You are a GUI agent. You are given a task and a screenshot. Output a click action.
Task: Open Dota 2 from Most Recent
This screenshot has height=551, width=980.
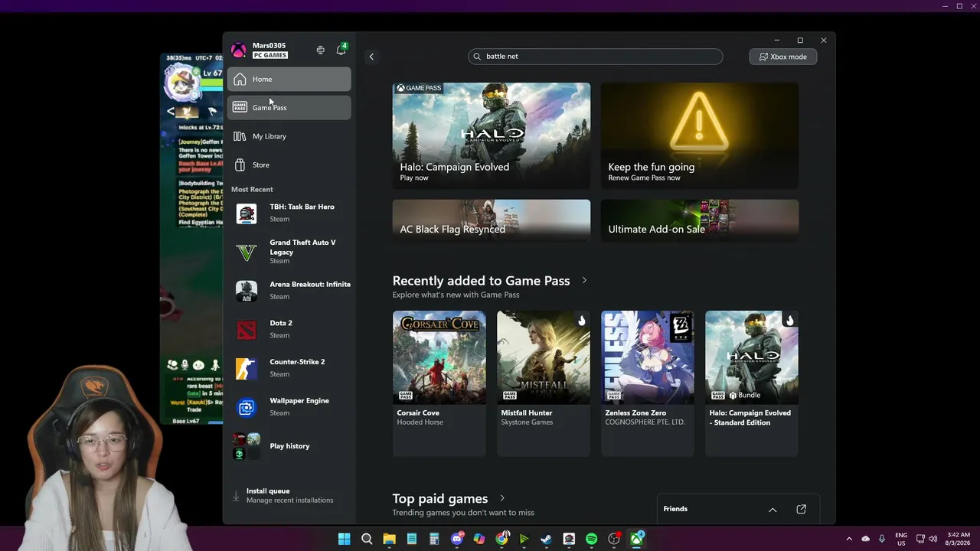(x=291, y=329)
